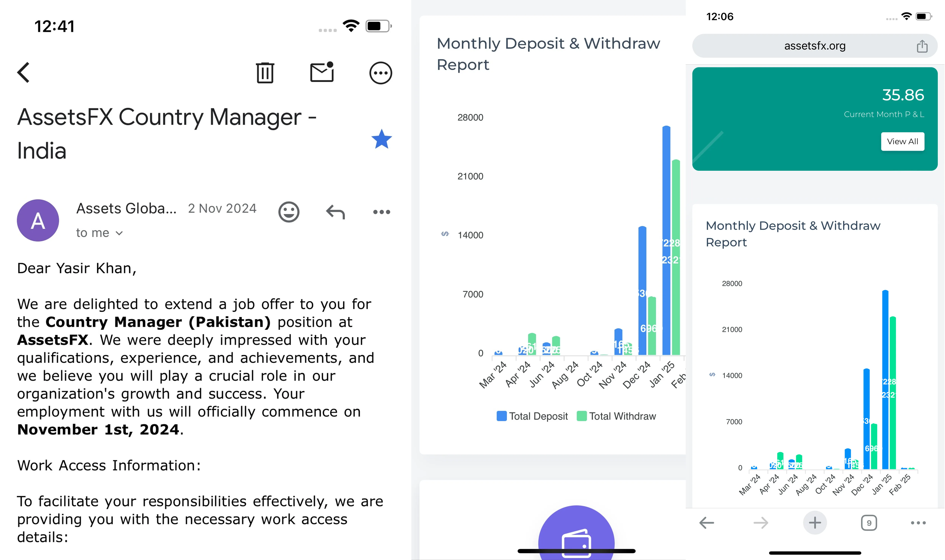Reply using the curved arrow icon
This screenshot has width=945, height=560.
click(x=336, y=212)
